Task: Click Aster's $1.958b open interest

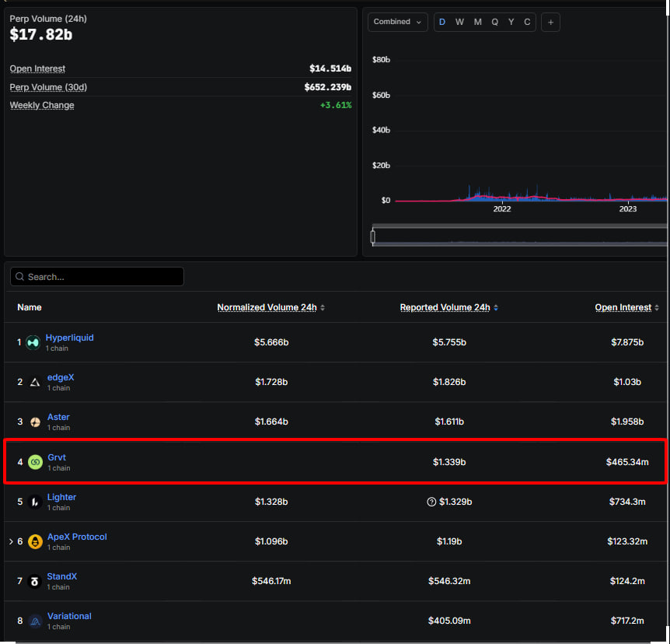Action: 627,422
